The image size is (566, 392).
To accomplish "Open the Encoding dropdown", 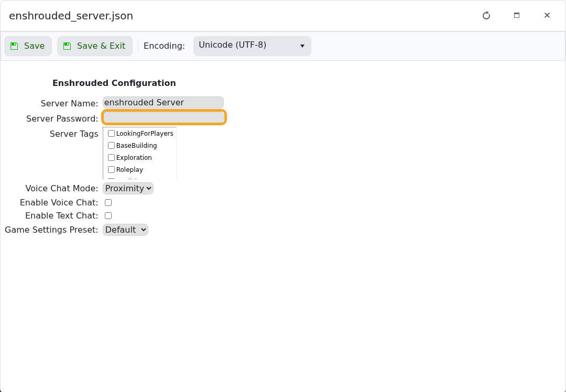I will (x=252, y=46).
